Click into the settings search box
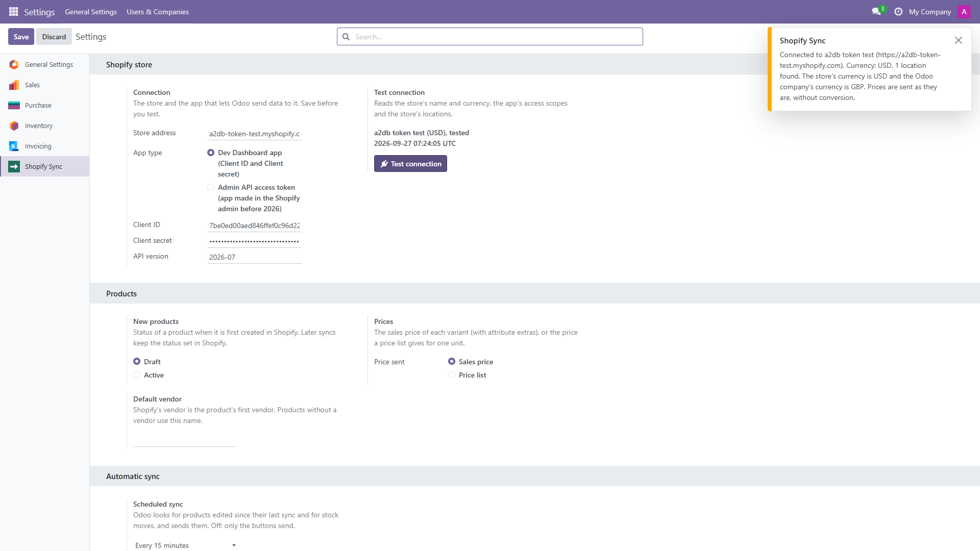 490,37
